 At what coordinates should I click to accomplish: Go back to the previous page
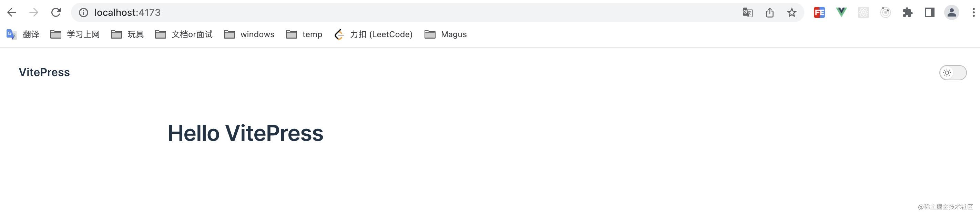(12, 12)
